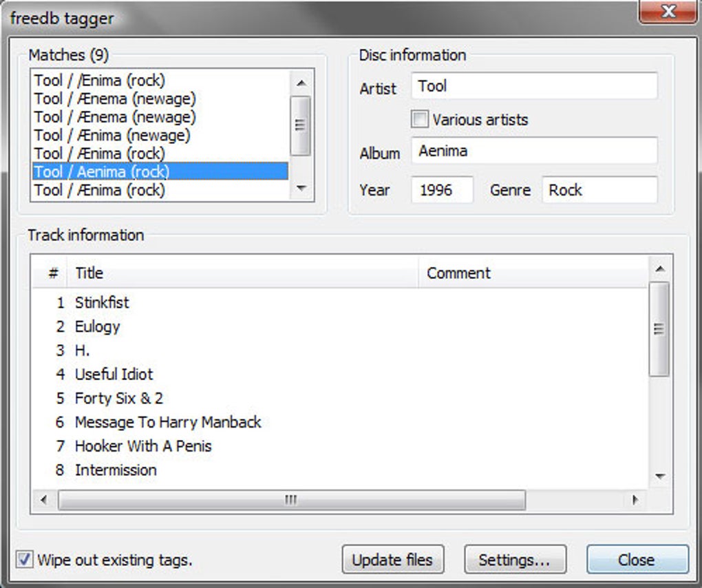Screen dimensions: 702x588
Task: Click the Comment column header
Action: pyautogui.click(x=533, y=273)
